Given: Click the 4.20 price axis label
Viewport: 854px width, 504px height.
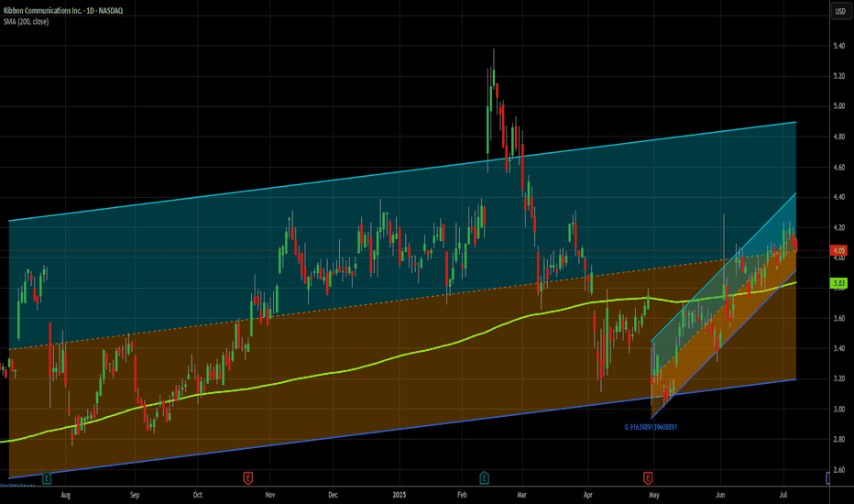Looking at the screenshot, I should pos(838,228).
